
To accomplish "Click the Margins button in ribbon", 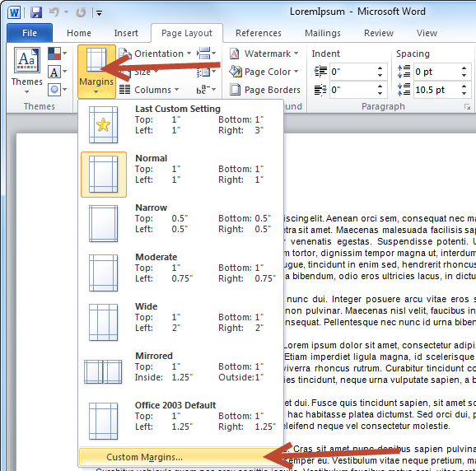I will point(96,72).
